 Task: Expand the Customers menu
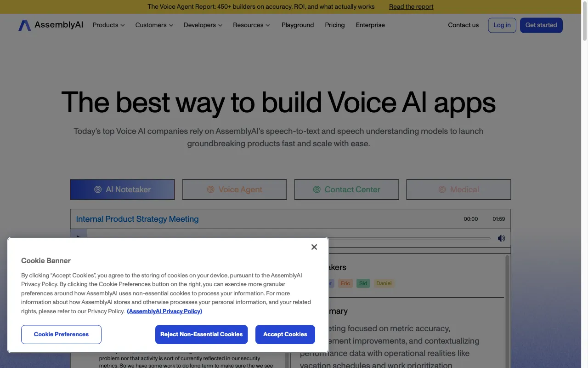click(154, 25)
